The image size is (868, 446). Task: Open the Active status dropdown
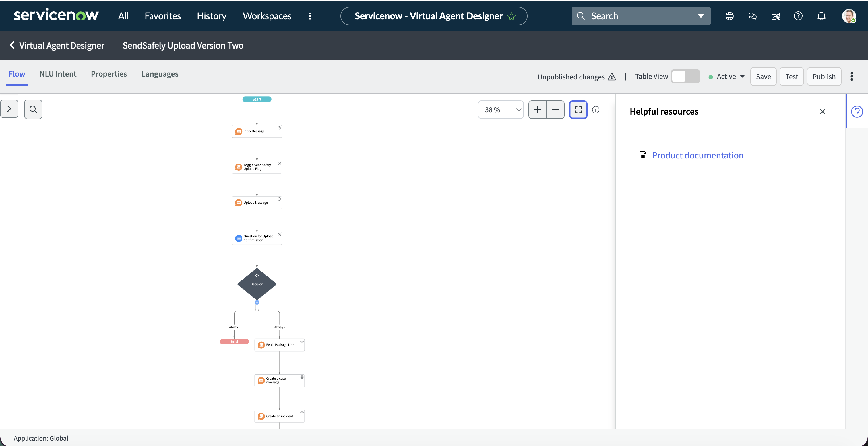726,76
